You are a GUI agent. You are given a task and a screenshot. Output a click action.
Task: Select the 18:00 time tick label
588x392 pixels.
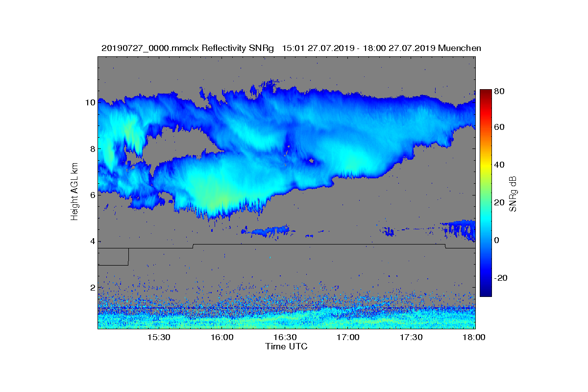(474, 338)
